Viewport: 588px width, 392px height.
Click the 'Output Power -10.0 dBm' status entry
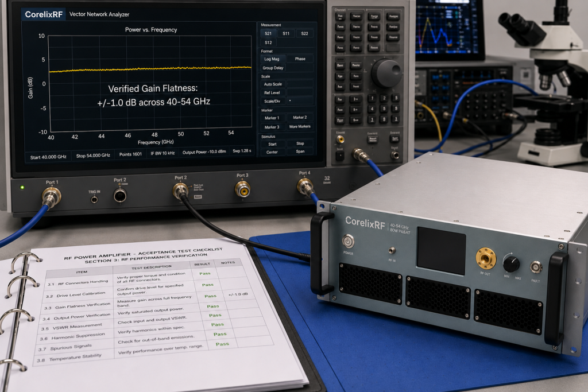point(204,152)
